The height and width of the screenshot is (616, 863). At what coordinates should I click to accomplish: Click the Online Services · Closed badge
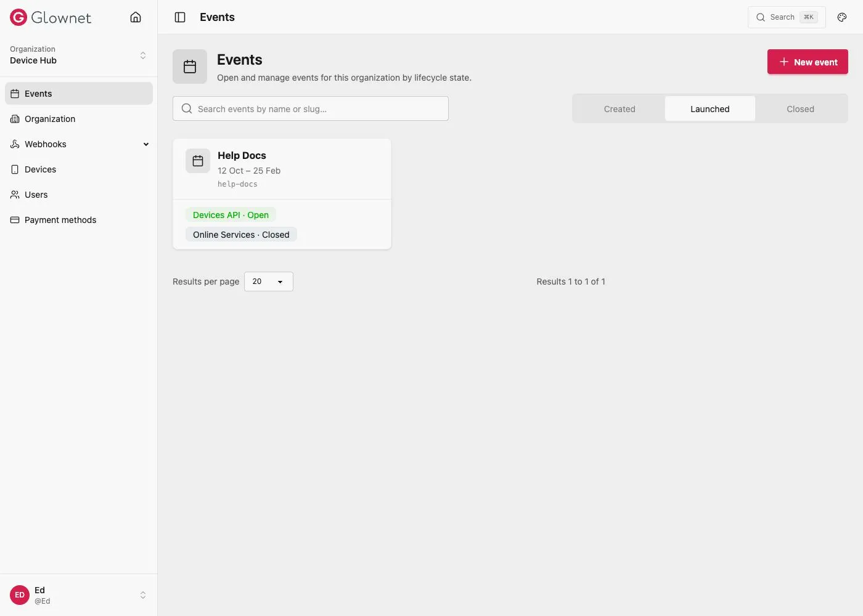(241, 235)
